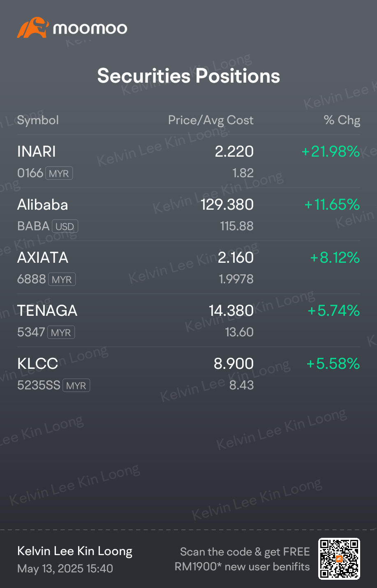Open the AXIATA position name

43,258
